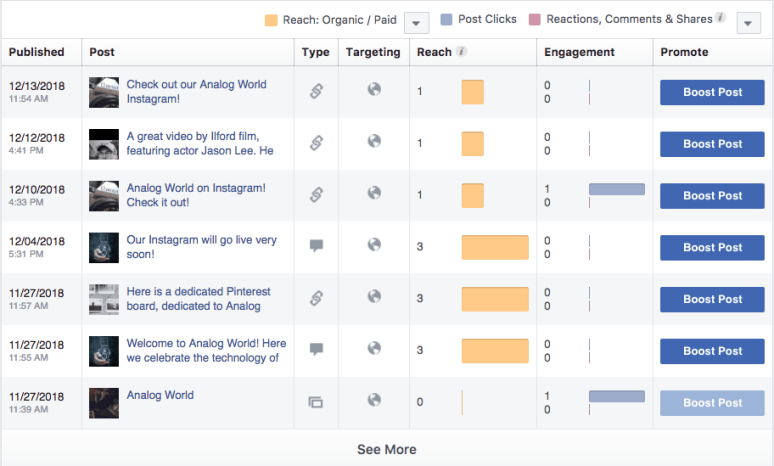This screenshot has width=774, height=466.
Task: Open the Reactions, Comments & Shares dropdown
Action: (x=749, y=22)
